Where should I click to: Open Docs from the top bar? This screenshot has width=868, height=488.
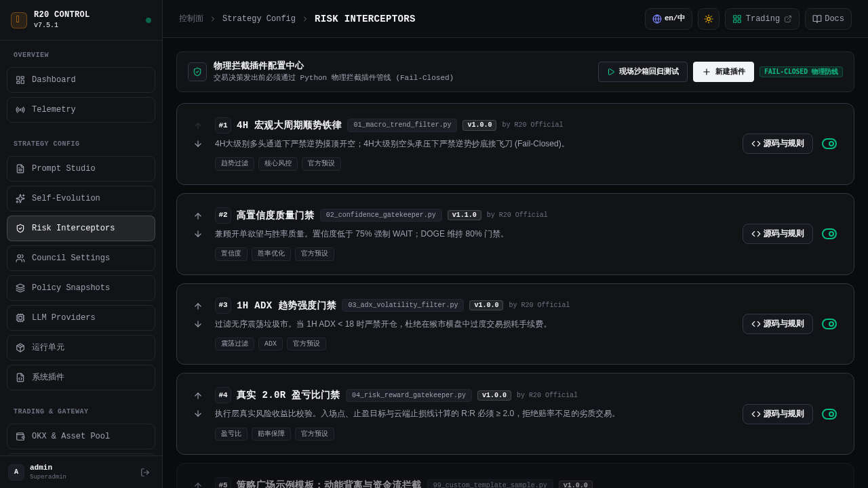tap(828, 19)
